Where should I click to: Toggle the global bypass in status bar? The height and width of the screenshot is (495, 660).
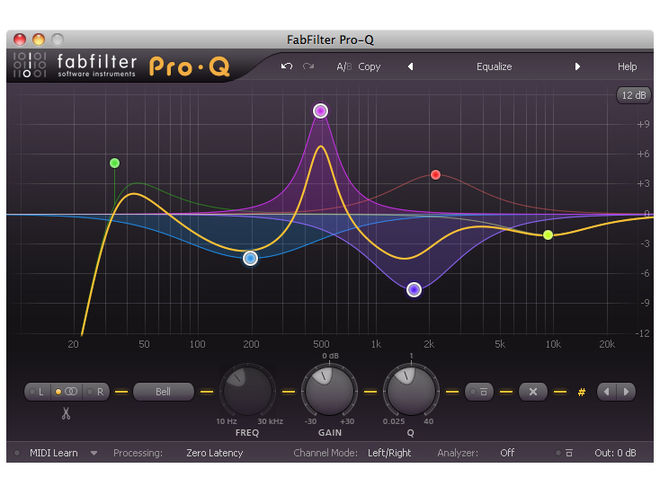click(564, 453)
